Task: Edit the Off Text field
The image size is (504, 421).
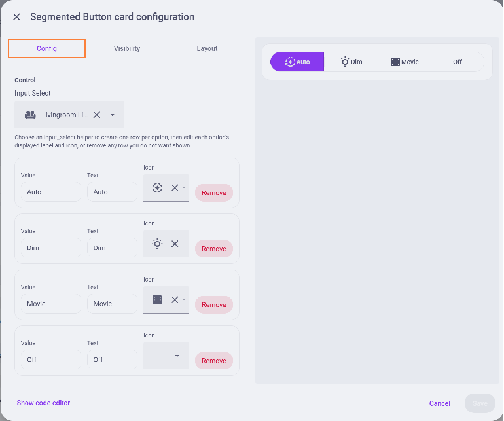Action: tap(112, 360)
